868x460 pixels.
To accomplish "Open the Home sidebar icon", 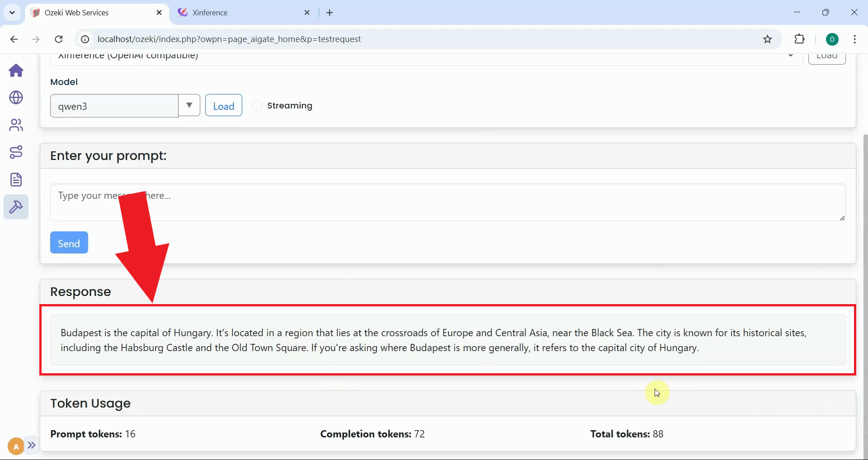I will coord(16,71).
